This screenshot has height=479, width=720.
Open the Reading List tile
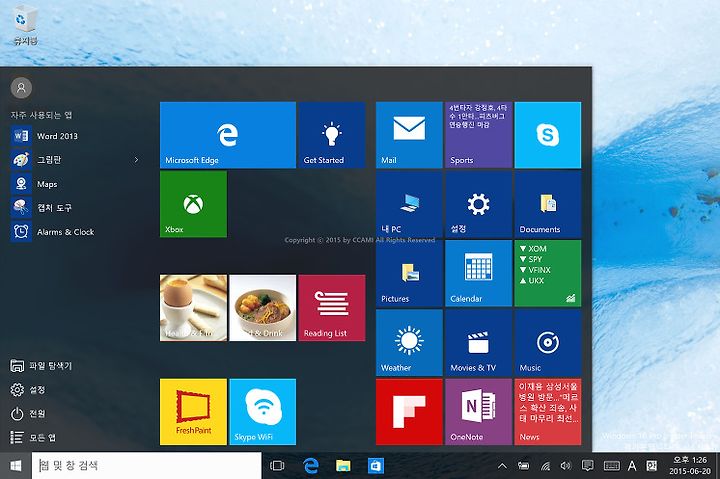point(332,308)
